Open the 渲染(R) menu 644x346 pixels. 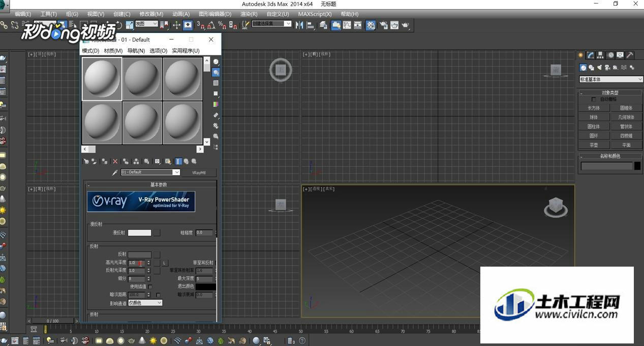coord(249,14)
